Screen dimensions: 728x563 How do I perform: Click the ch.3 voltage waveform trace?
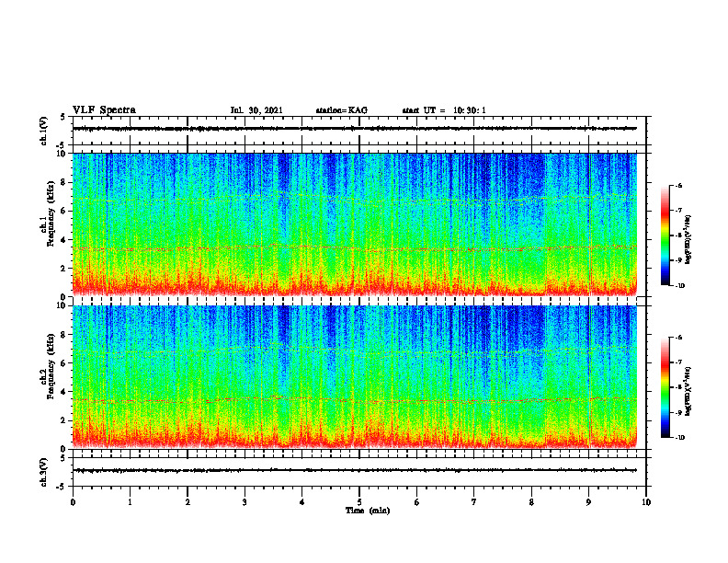pyautogui.click(x=355, y=470)
